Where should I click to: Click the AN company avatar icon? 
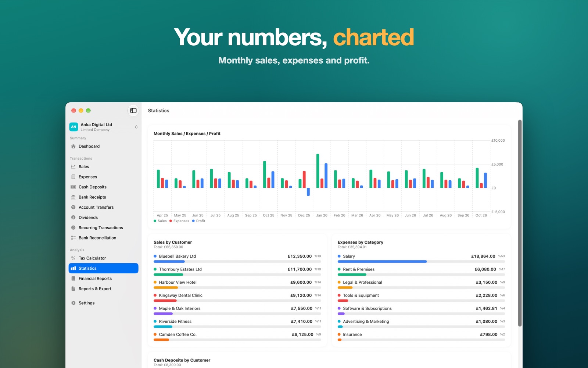(73, 127)
